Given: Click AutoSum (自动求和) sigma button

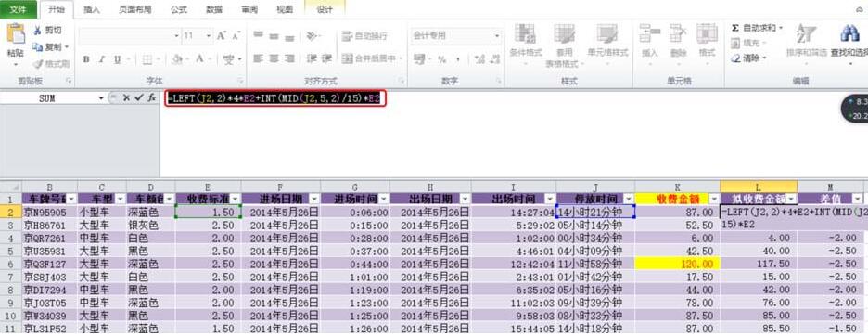Looking at the screenshot, I should pyautogui.click(x=756, y=28).
